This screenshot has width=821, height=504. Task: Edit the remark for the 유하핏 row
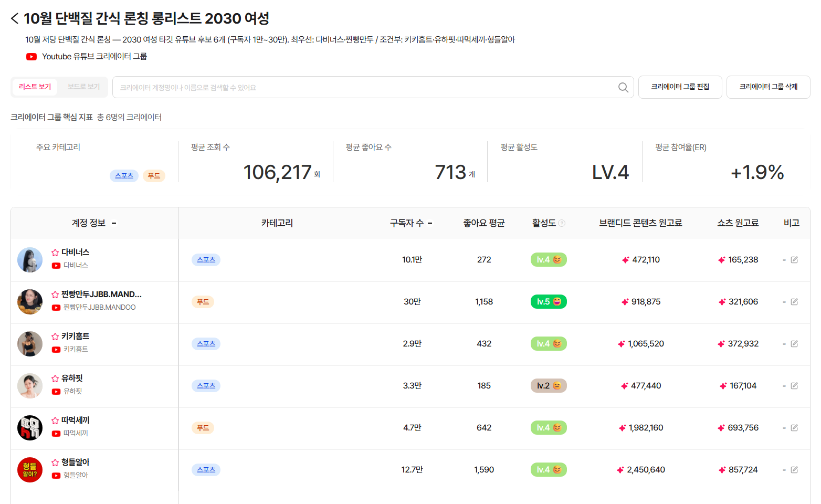(794, 386)
